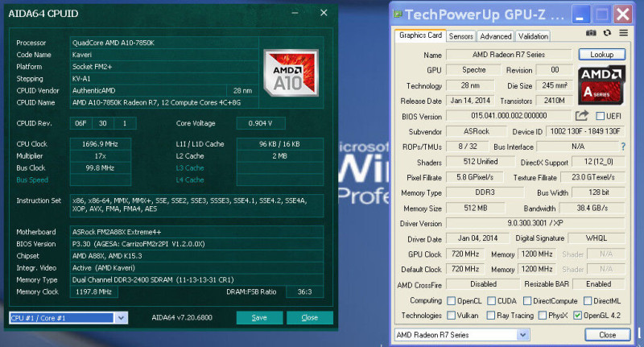Switch to the Advanced tab
This screenshot has width=644, height=347.
(x=496, y=36)
